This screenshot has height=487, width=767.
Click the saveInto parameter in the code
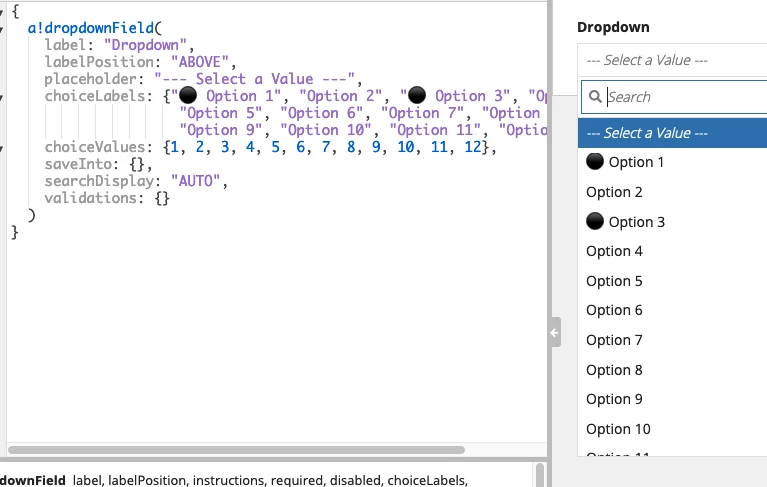78,164
